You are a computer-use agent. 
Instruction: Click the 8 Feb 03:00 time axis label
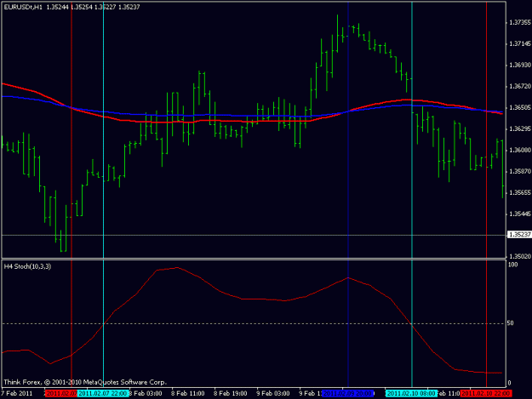click(x=146, y=394)
